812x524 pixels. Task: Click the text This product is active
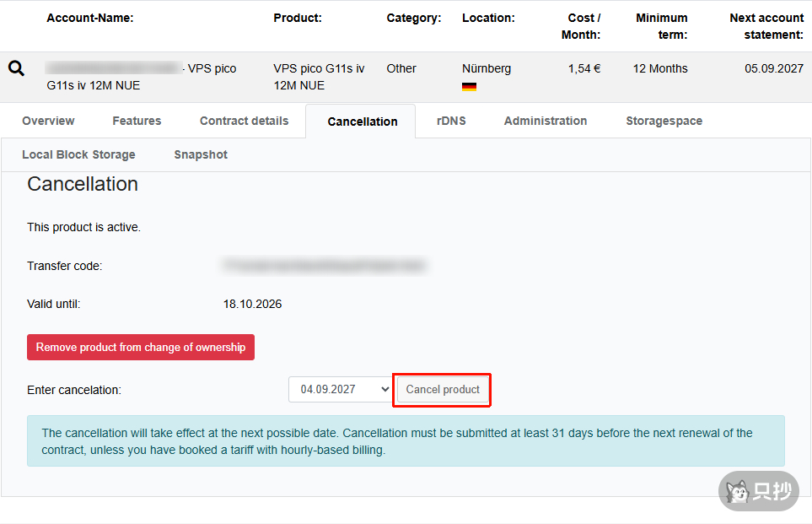tap(83, 227)
